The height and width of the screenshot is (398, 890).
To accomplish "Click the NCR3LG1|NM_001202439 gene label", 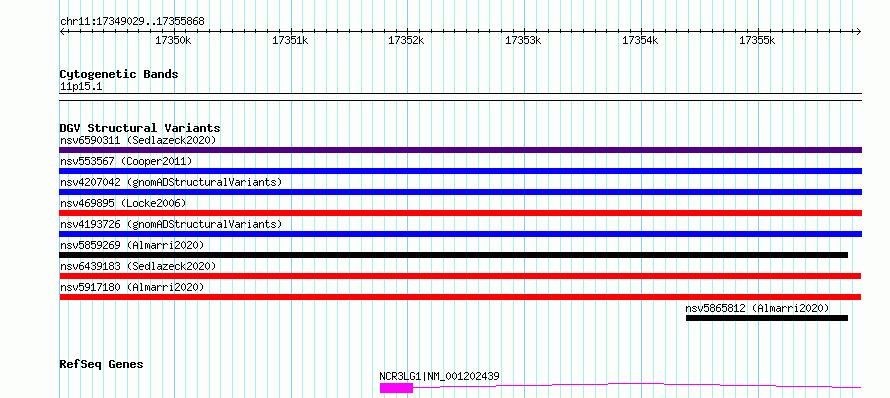I will coord(439,376).
